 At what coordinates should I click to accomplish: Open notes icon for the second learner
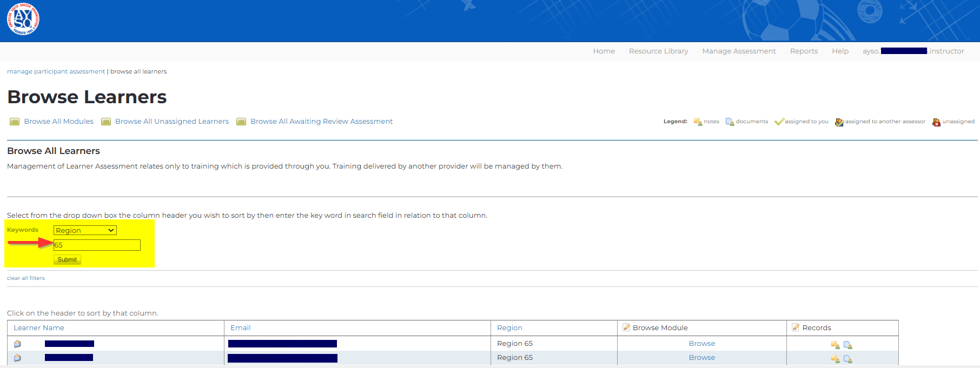click(835, 359)
